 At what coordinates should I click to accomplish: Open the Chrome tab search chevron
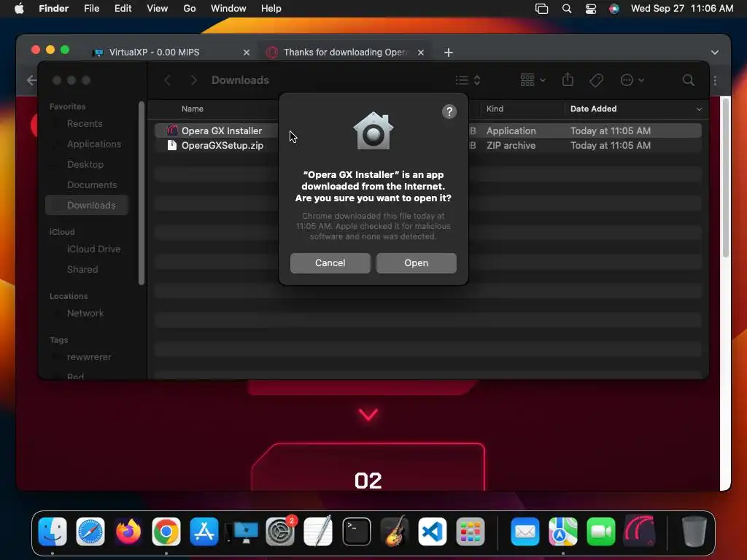tap(715, 52)
